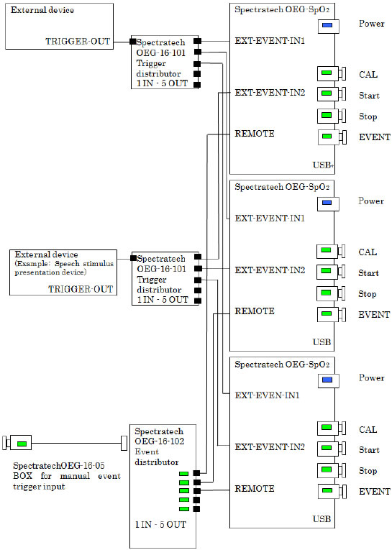Click the green Stop button on the first OEG-SpO2 unit
The width and height of the screenshot is (392, 550).
coord(327,115)
